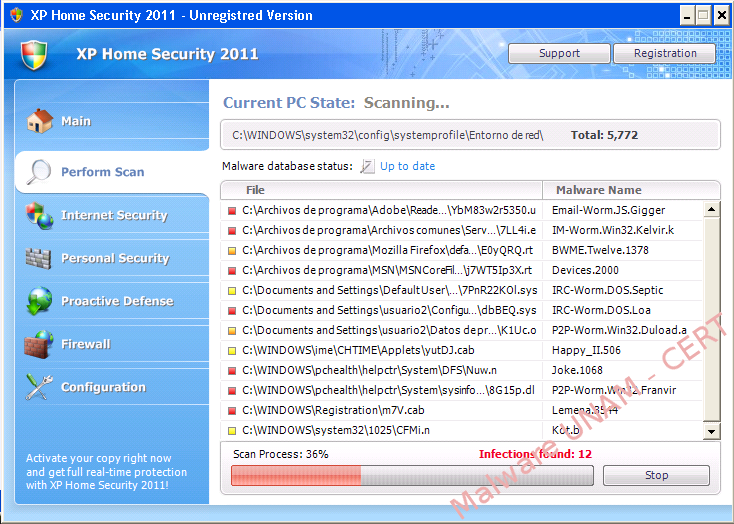The height and width of the screenshot is (524, 734).
Task: Select Joke.1068 malware name
Action: [x=577, y=370]
